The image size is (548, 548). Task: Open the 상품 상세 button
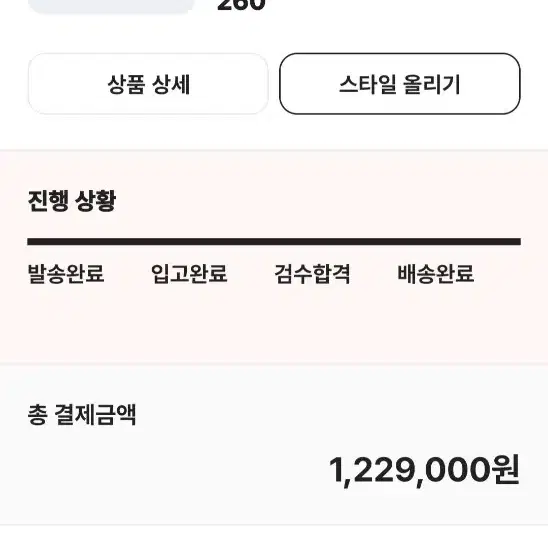148,84
